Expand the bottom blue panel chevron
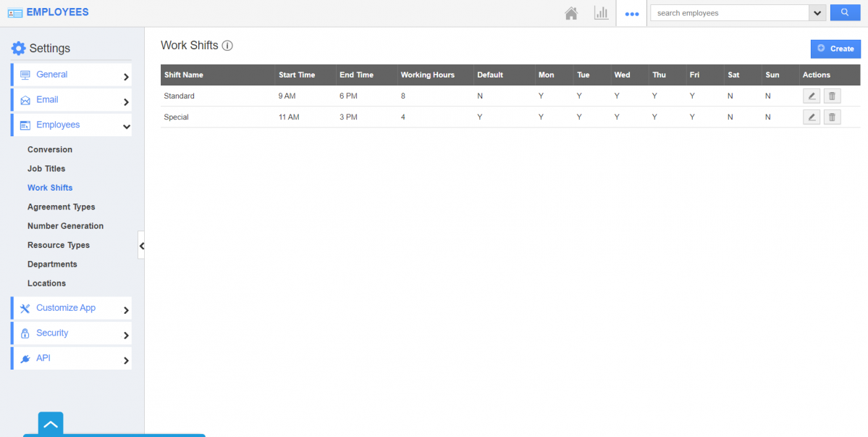The width and height of the screenshot is (868, 437). 51,424
